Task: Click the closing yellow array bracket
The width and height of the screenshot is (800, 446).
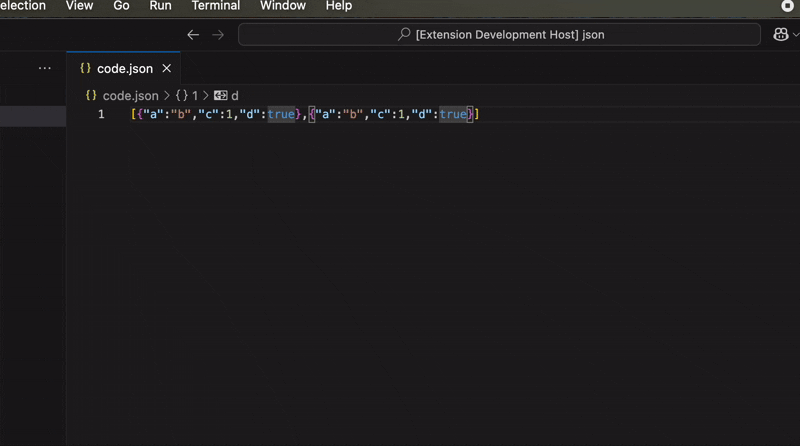Action: click(x=477, y=114)
